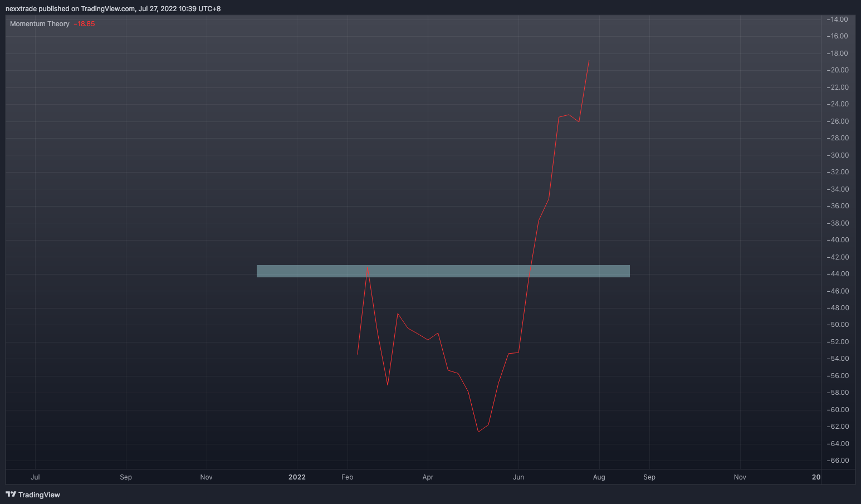Select the teal horizontal zone rectangle
This screenshot has width=861, height=504.
443,271
